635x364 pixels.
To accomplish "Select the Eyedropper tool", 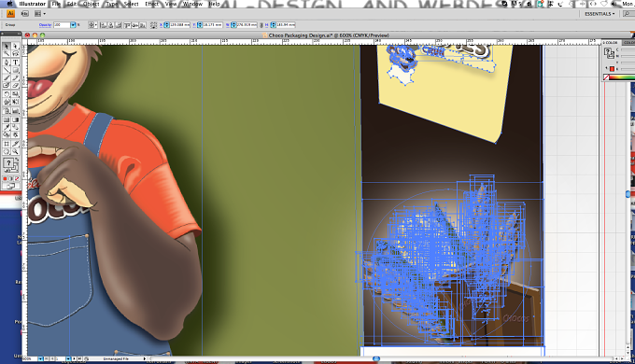I will tap(7, 127).
